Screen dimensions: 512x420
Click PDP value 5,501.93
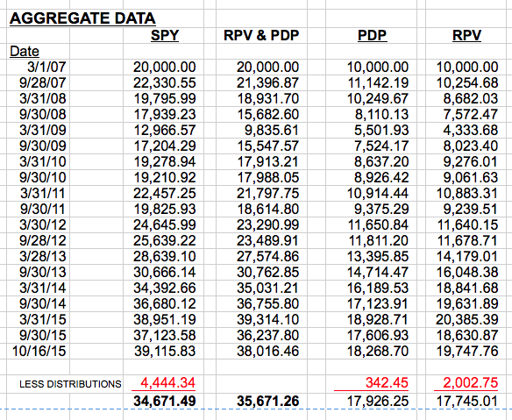tap(381, 130)
